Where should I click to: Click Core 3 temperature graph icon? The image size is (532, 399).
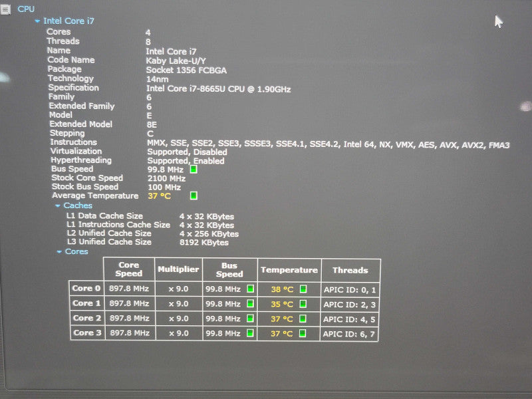pyautogui.click(x=303, y=333)
